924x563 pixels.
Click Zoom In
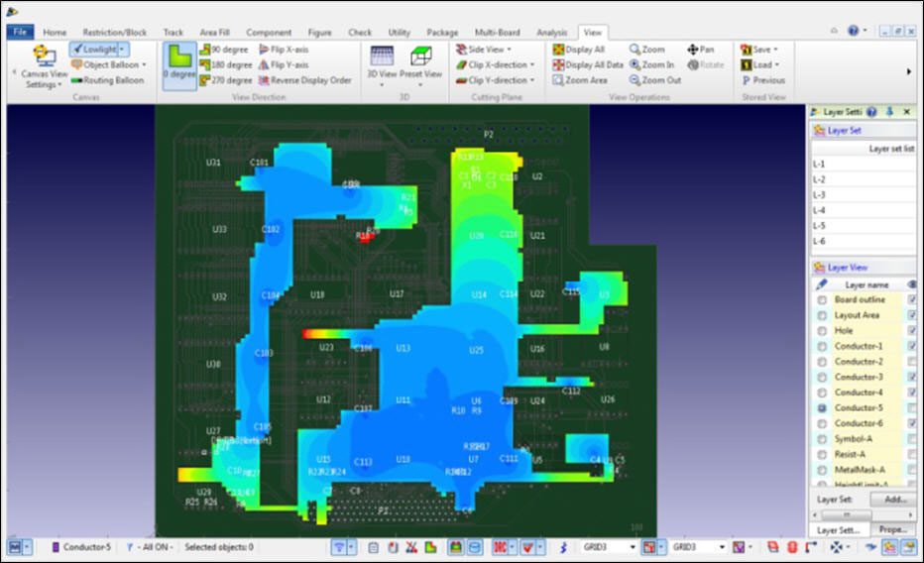(651, 64)
